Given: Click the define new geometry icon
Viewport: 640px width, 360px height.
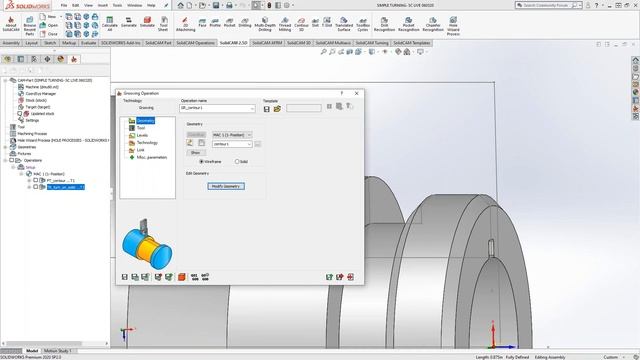Looking at the screenshot, I should tap(190, 143).
